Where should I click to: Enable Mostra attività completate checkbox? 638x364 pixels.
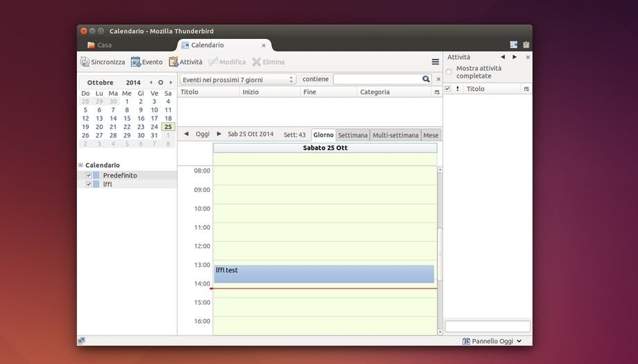coord(449,72)
